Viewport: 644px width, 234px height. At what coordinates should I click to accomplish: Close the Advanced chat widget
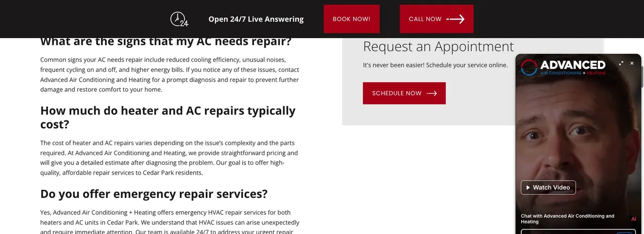pyautogui.click(x=632, y=63)
